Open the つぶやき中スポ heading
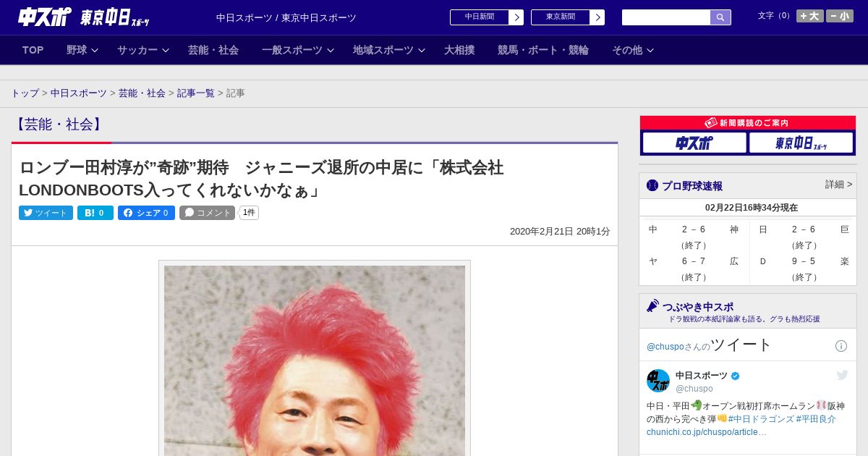This screenshot has width=868, height=456. tap(698, 307)
